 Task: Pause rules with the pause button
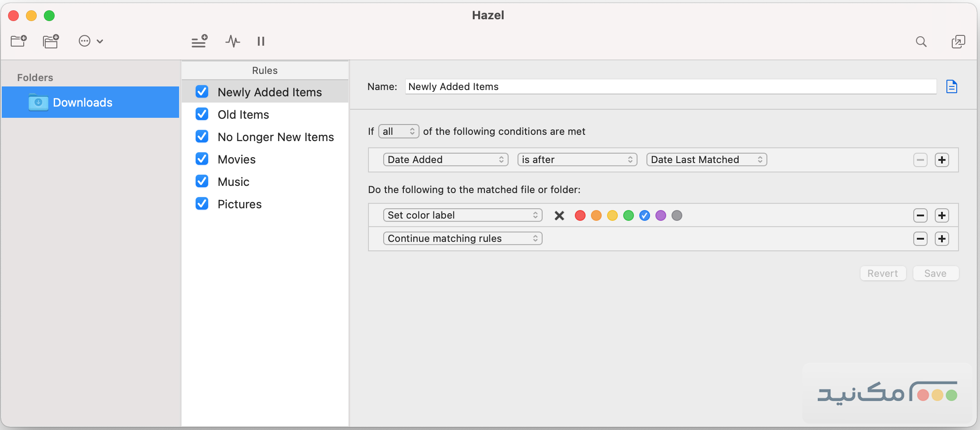(x=261, y=41)
